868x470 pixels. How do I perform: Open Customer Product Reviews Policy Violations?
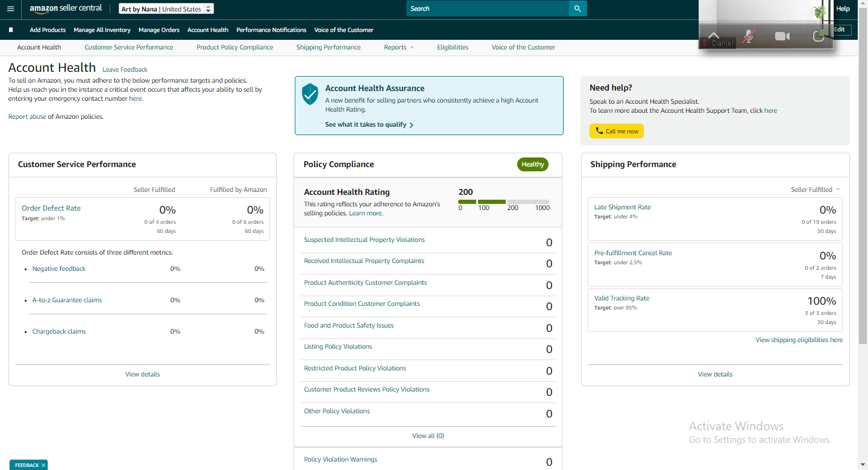(366, 389)
